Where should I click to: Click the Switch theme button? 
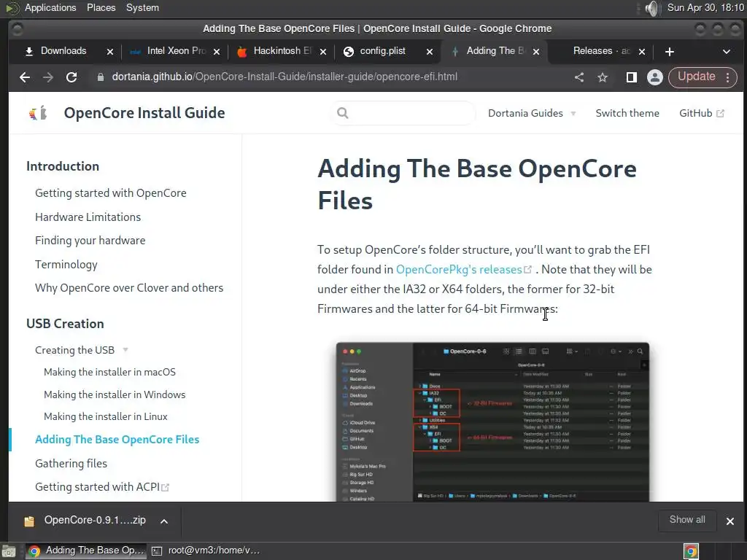627,113
